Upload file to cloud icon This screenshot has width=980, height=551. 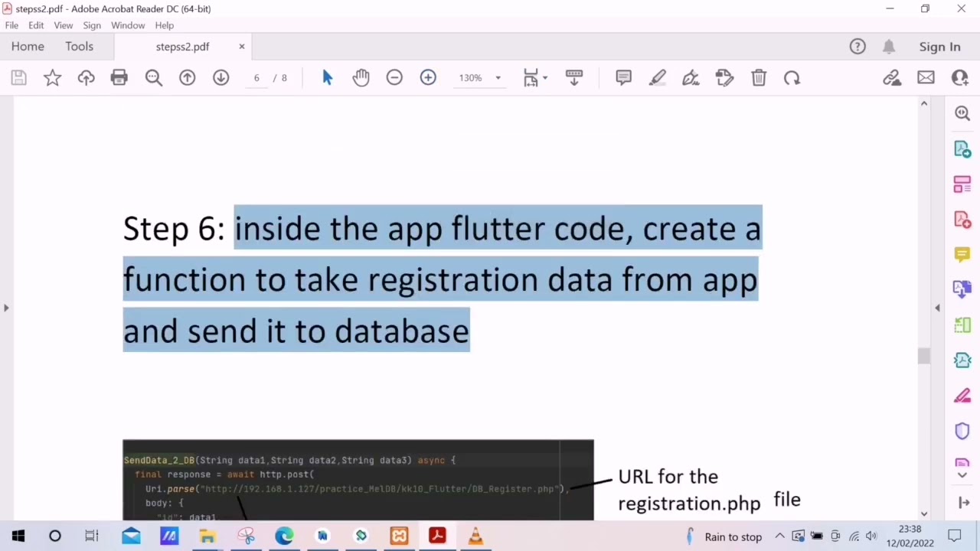pyautogui.click(x=86, y=77)
